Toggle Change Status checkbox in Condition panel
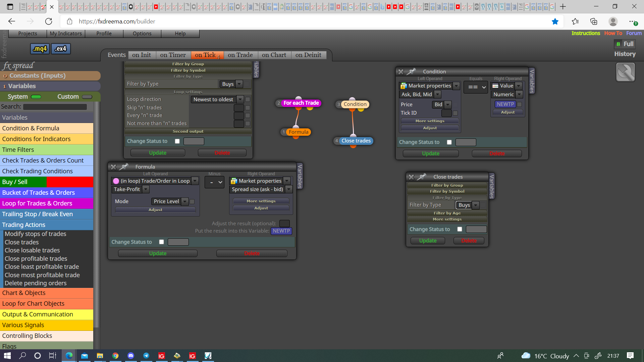Viewport: 644px width, 362px height. (x=449, y=142)
